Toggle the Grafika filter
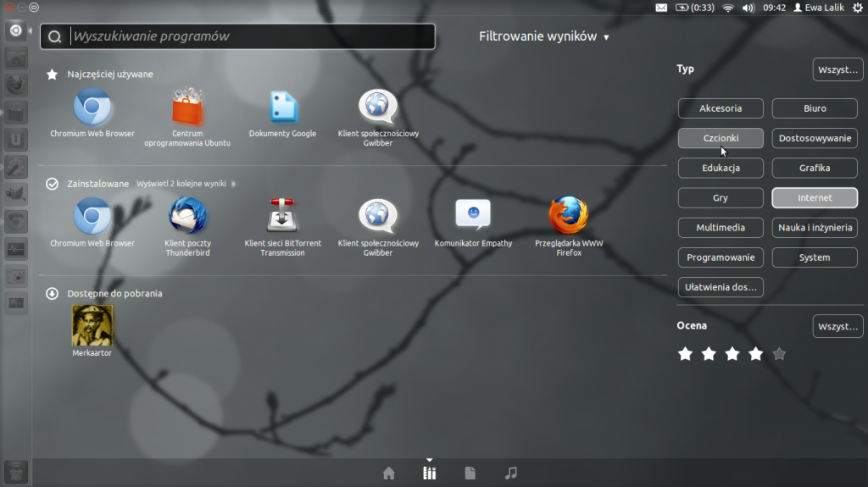The width and height of the screenshot is (868, 487). [815, 169]
